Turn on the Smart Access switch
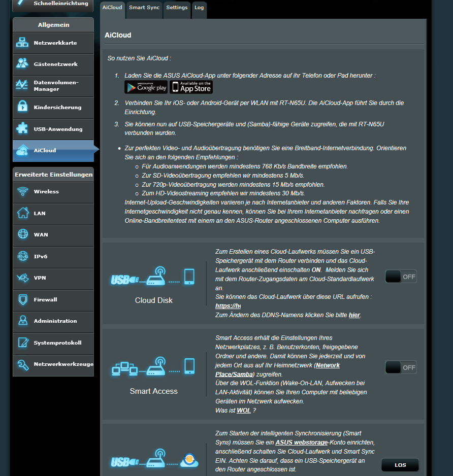 pos(400,367)
